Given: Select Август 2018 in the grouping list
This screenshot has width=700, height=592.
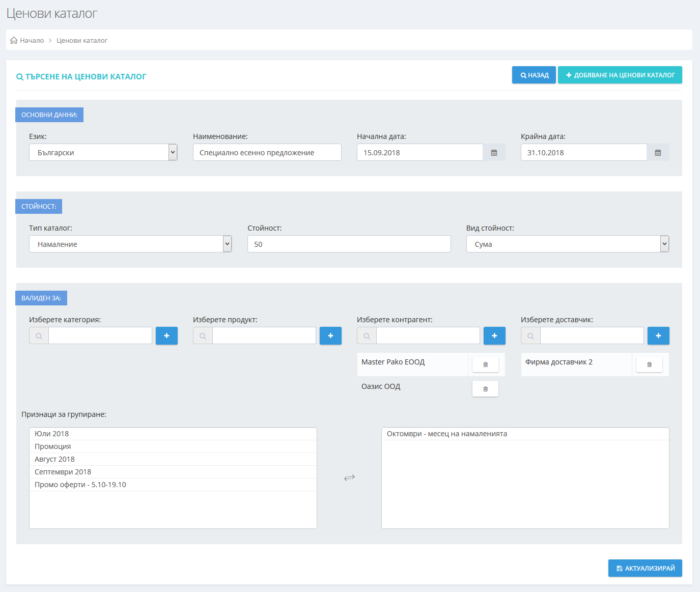Looking at the screenshot, I should pyautogui.click(x=173, y=459).
